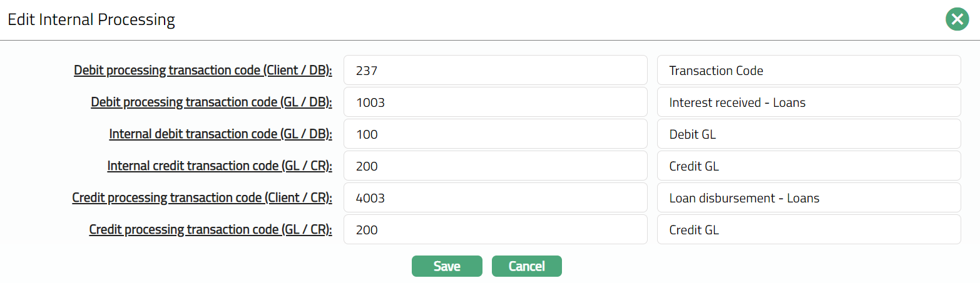Click the Cancel button
The image size is (980, 283).
point(526,266)
